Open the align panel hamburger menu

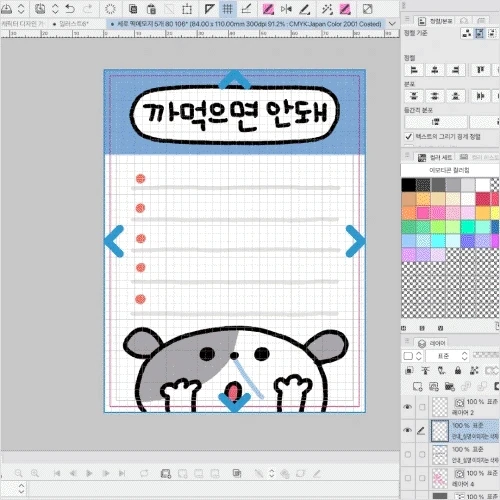click(x=407, y=19)
